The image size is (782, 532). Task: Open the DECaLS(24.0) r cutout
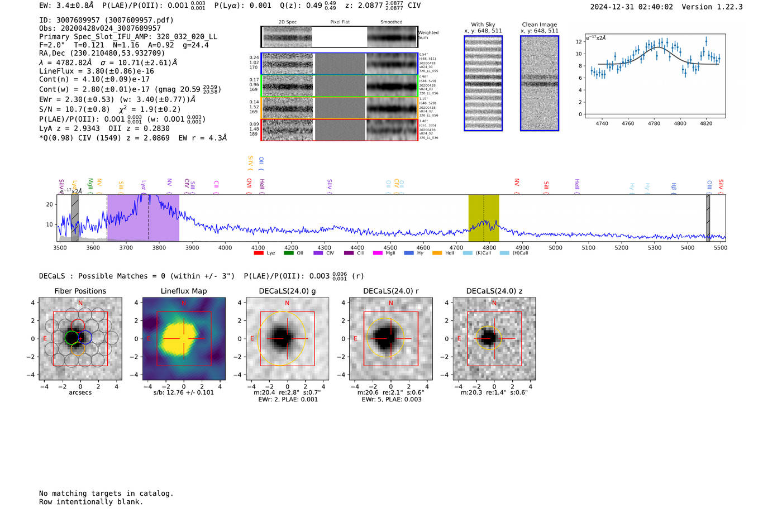[390, 339]
